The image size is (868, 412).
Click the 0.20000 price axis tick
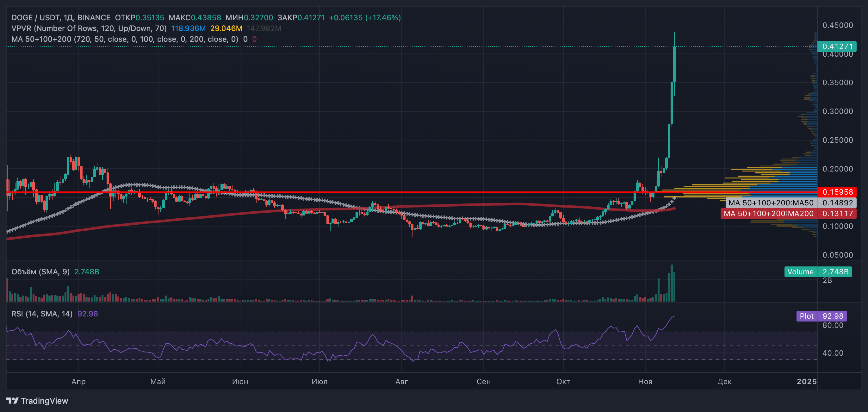838,169
